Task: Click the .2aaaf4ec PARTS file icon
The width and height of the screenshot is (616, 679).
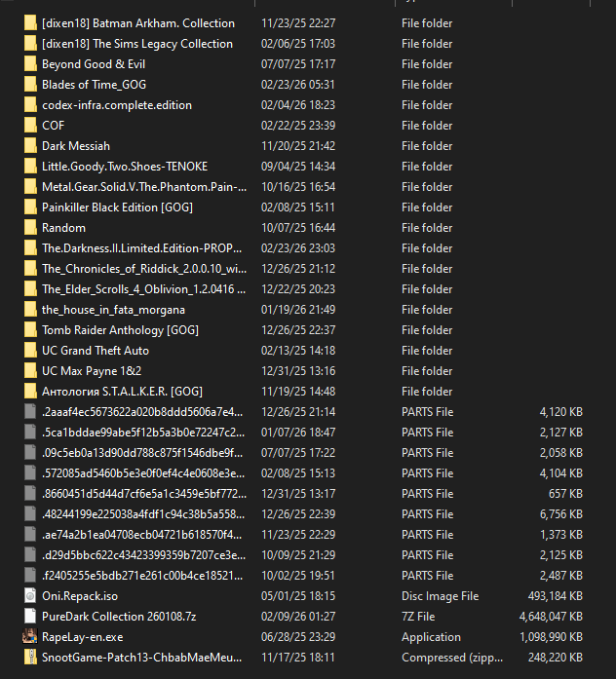Action: tap(30, 412)
